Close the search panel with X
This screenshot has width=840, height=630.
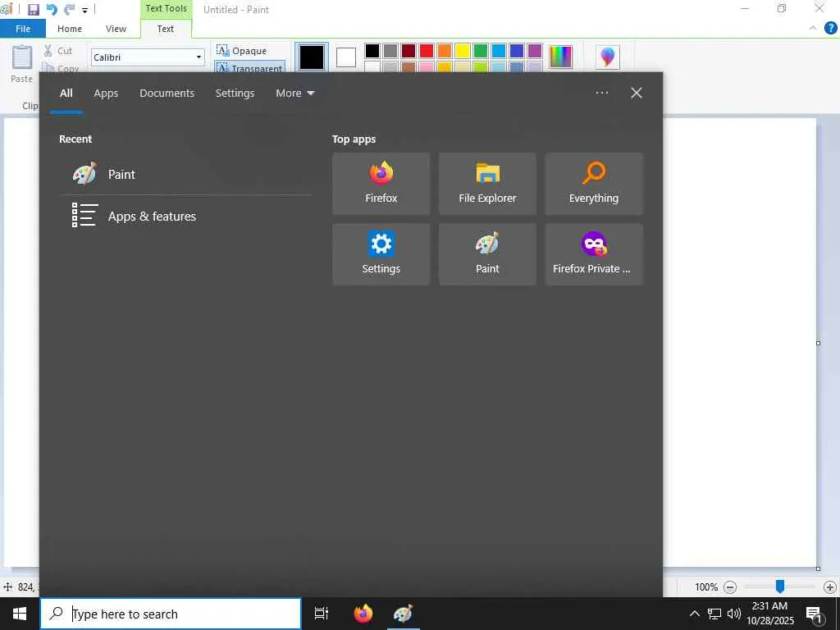point(637,94)
